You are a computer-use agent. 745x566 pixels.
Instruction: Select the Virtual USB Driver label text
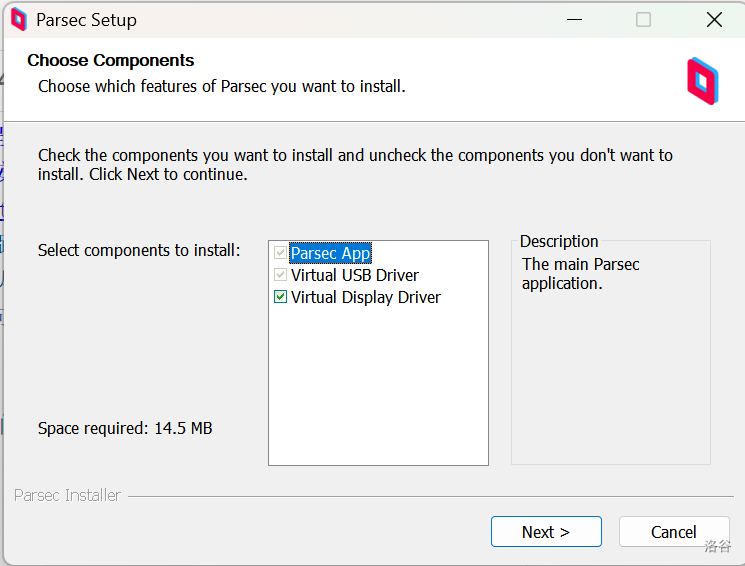click(x=355, y=275)
